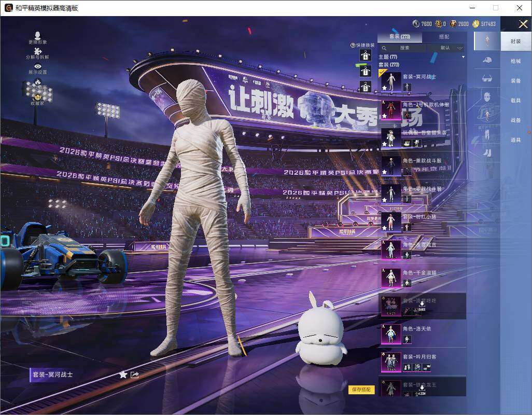Click the search magnifier icon
The image size is (532, 415).
click(384, 48)
